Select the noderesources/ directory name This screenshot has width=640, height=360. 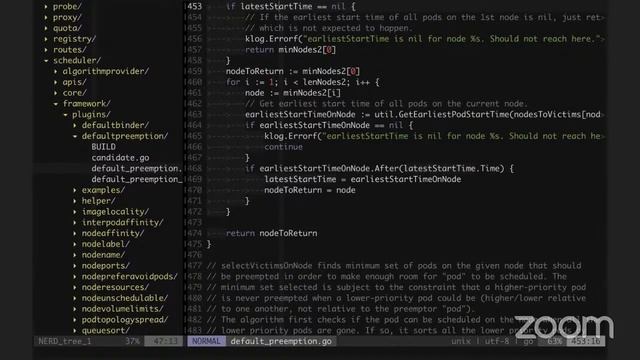[116, 287]
